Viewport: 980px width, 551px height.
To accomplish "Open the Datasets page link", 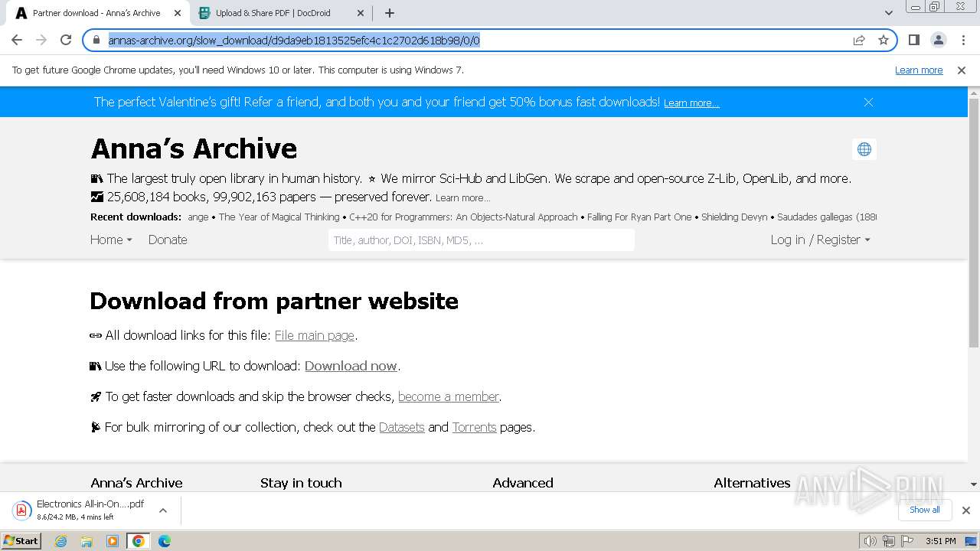I will tap(401, 427).
